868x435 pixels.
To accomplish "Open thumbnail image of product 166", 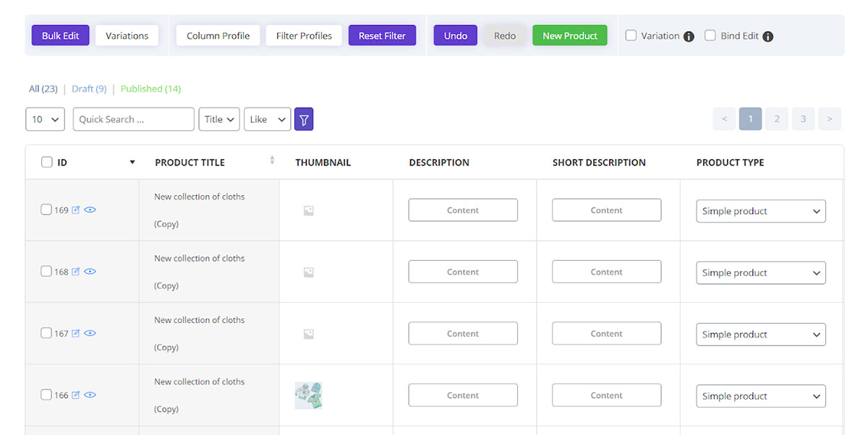I will 308,395.
